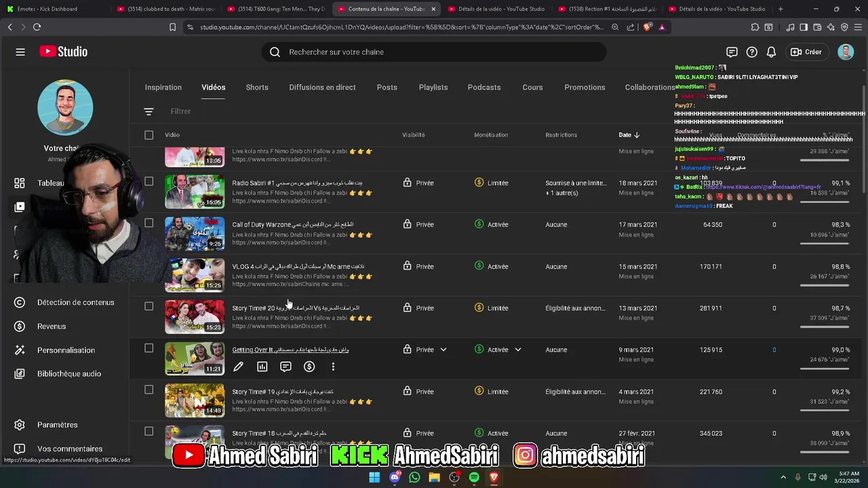Open monetization dollar icon under Getting Over It
The width and height of the screenshot is (868, 488).
click(x=309, y=367)
